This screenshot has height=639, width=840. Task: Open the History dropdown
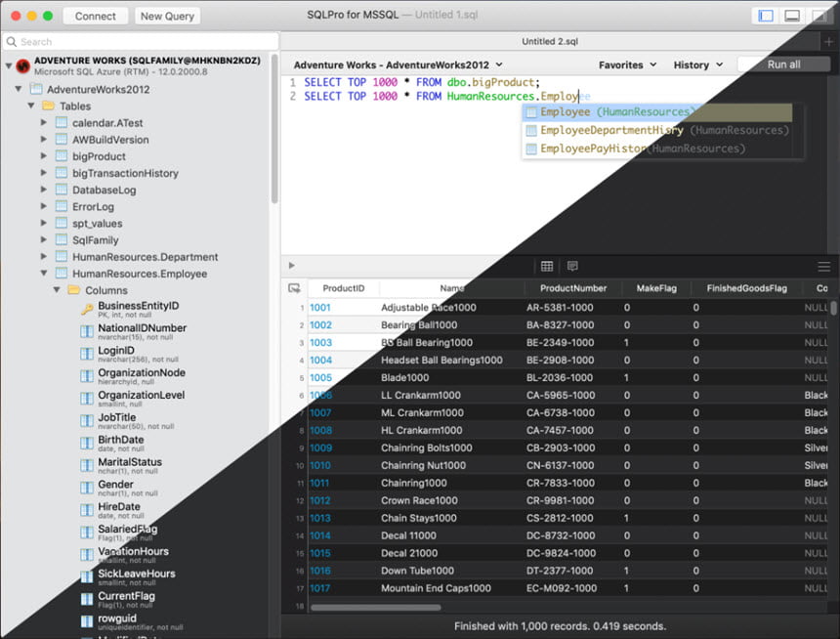pos(698,64)
